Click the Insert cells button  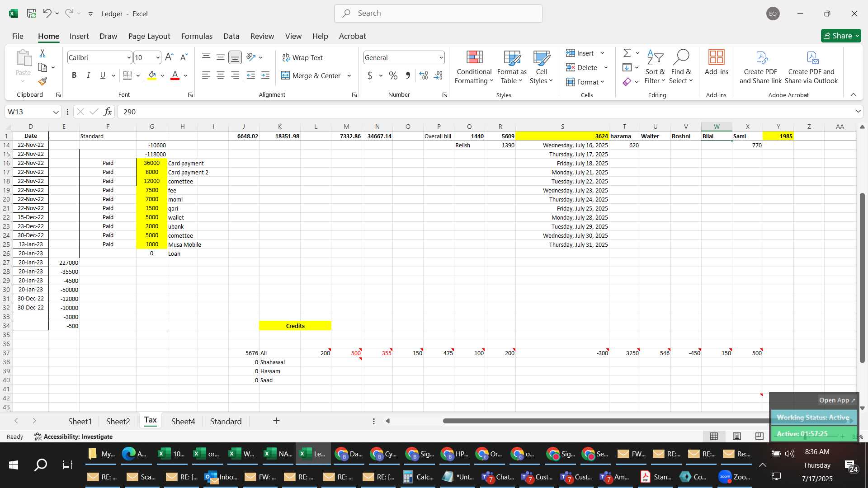pos(580,53)
